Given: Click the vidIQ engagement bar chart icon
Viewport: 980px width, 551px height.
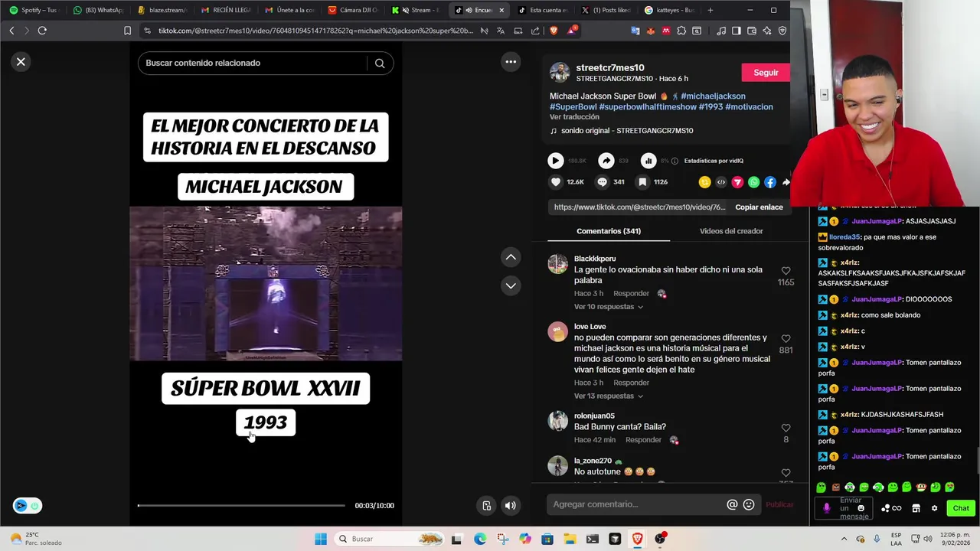Looking at the screenshot, I should [648, 161].
